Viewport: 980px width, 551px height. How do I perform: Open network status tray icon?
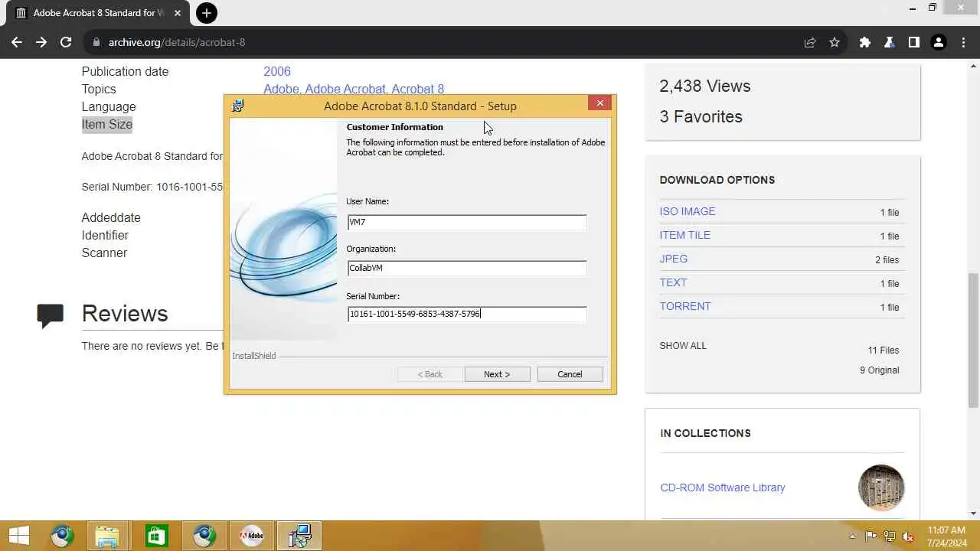(x=890, y=536)
